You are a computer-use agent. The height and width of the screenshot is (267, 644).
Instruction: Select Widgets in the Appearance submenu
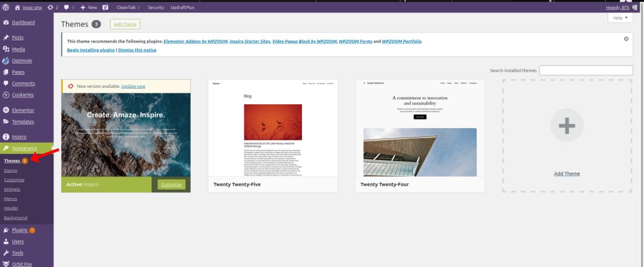[12, 189]
